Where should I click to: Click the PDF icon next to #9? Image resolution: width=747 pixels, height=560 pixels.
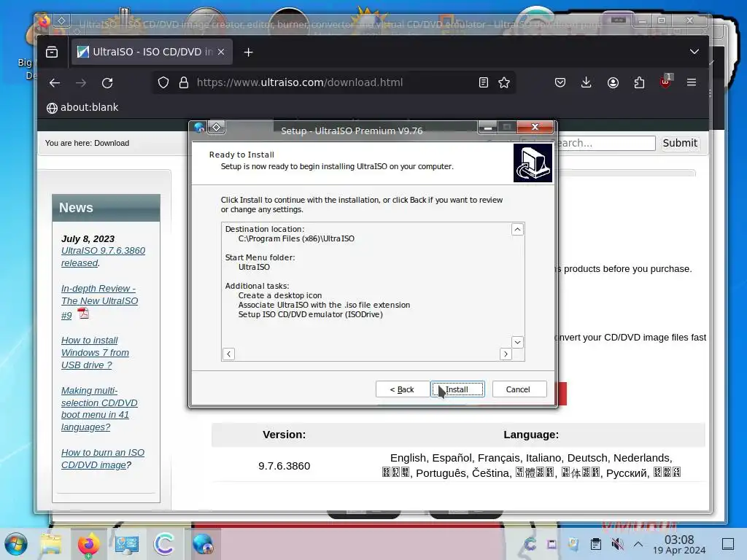tap(84, 314)
